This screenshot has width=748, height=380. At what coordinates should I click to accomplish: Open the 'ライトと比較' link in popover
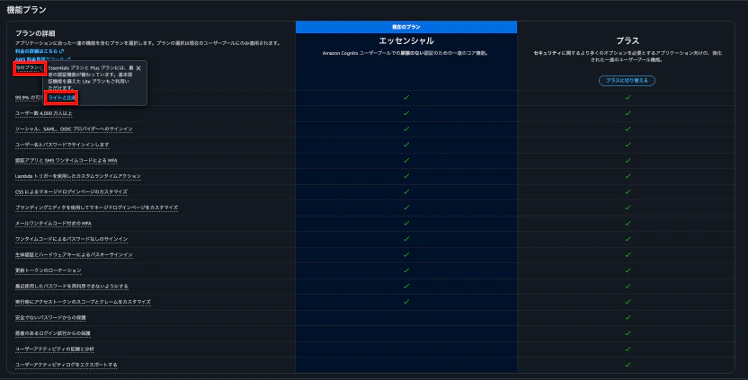click(62, 98)
